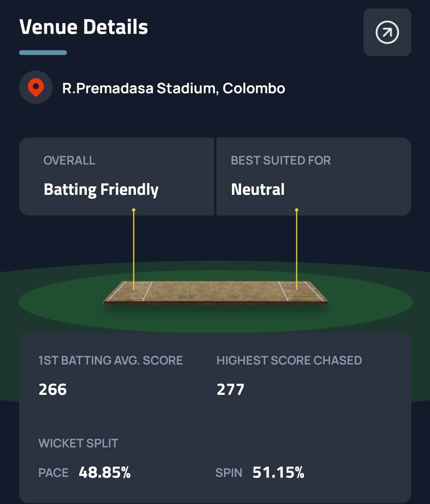Tap the Wicket Split label
This screenshot has height=504, width=430.
78,443
